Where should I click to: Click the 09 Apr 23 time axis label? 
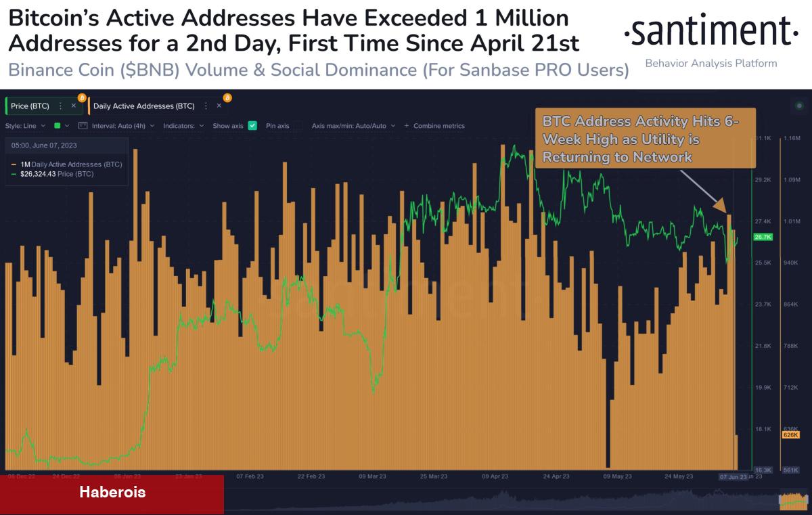(x=495, y=476)
